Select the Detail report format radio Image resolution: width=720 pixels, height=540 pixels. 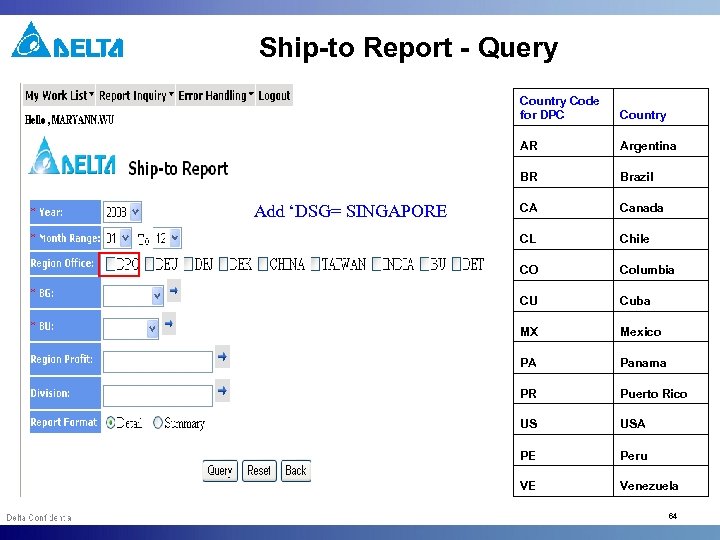click(x=110, y=422)
